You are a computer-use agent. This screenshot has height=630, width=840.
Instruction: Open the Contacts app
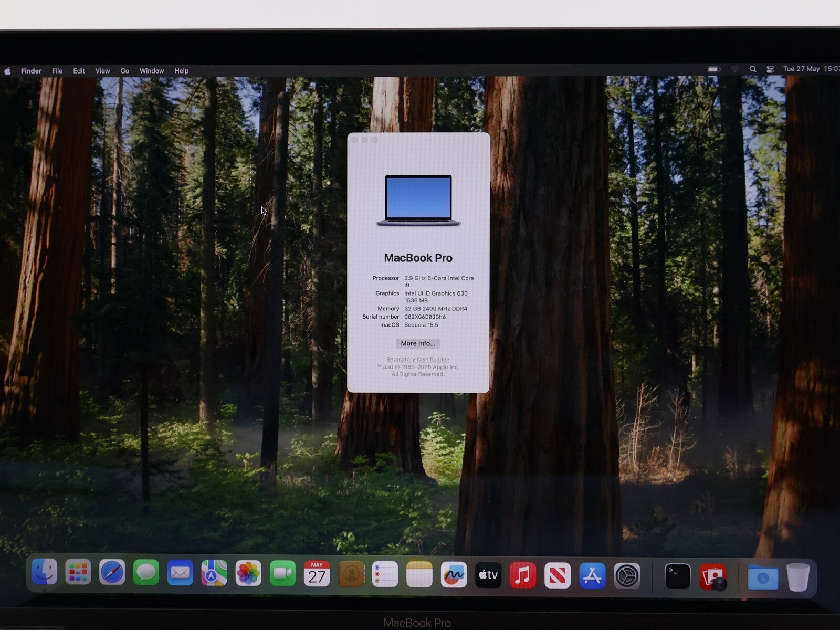pos(351,574)
